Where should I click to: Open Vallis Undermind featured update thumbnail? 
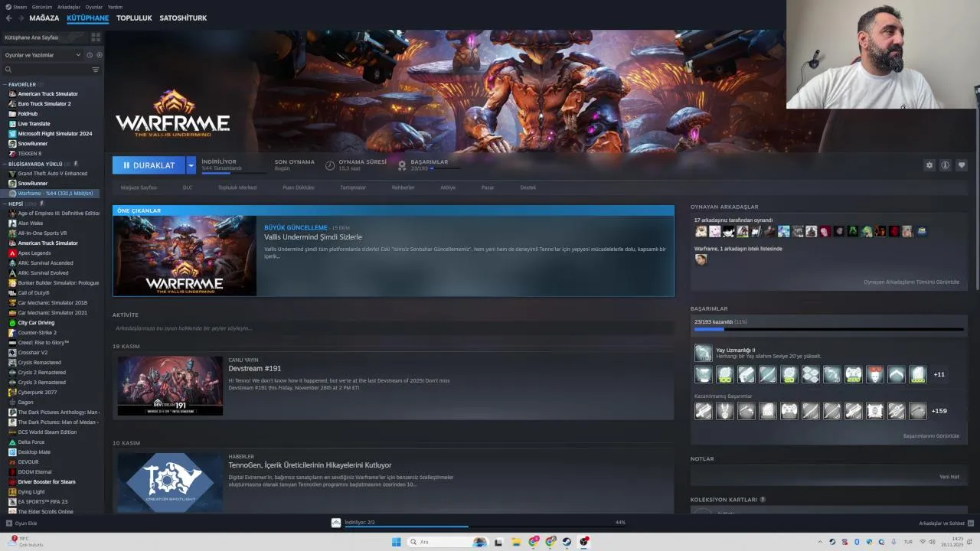click(185, 256)
